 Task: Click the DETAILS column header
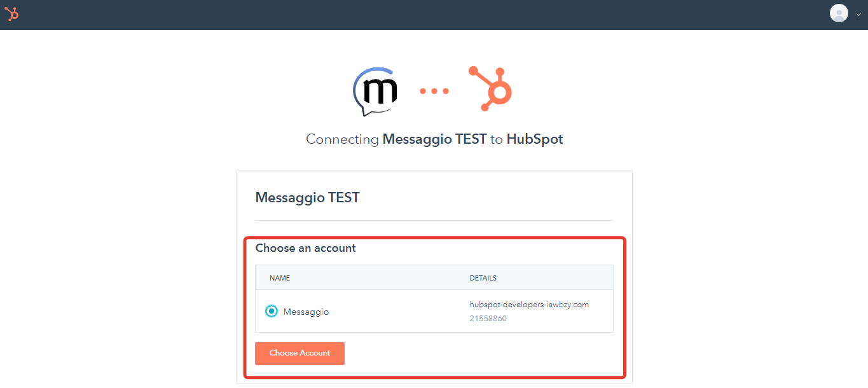(483, 278)
